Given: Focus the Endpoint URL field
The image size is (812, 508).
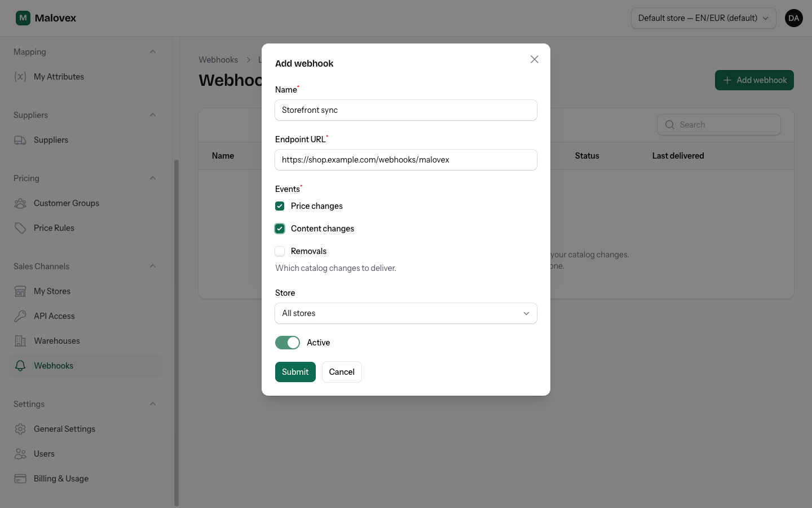Looking at the screenshot, I should click(x=406, y=160).
